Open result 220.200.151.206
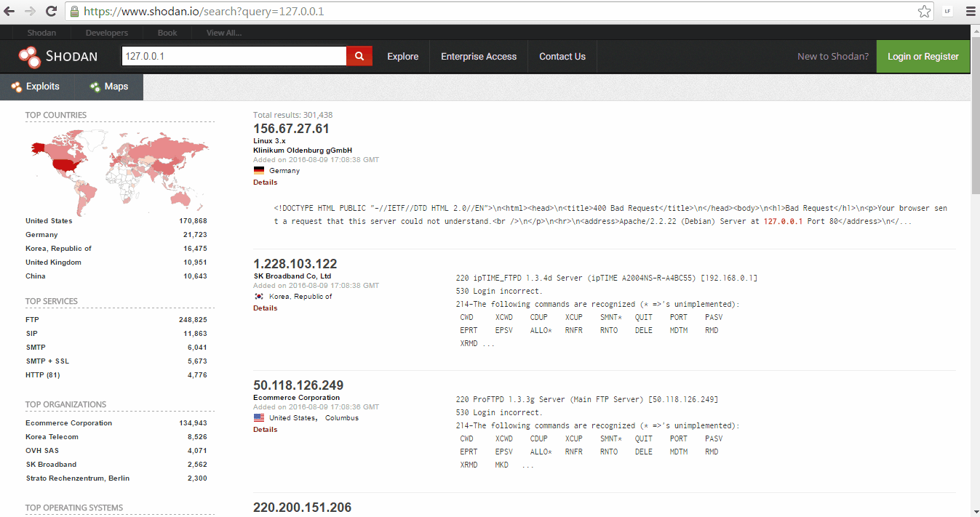The height and width of the screenshot is (517, 980). pyautogui.click(x=302, y=507)
